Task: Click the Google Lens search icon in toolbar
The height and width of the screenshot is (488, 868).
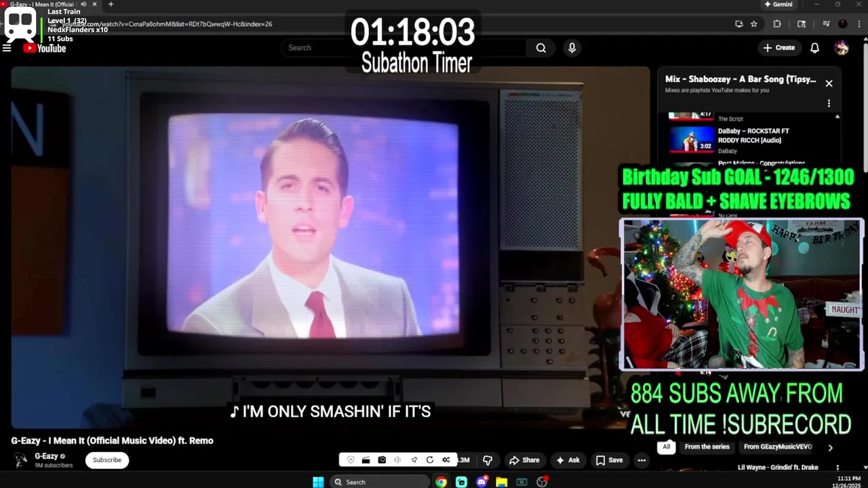Action: click(802, 24)
